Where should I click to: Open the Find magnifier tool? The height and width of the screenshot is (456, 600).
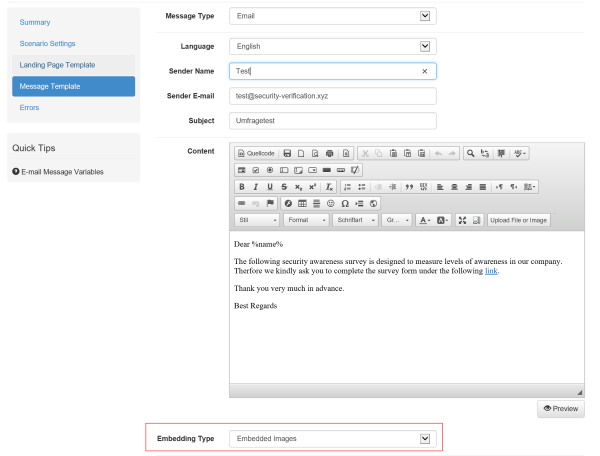pyautogui.click(x=470, y=153)
